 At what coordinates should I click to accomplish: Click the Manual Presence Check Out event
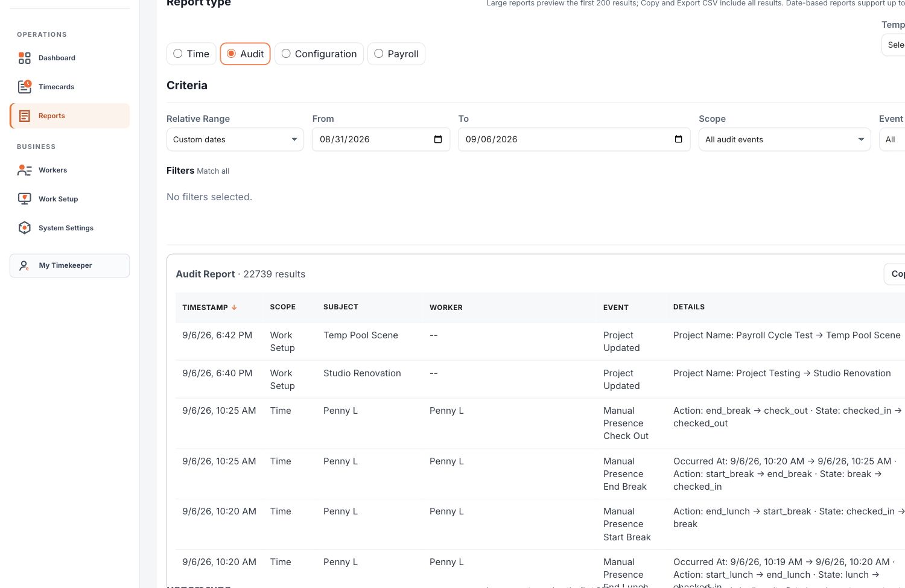(x=626, y=423)
